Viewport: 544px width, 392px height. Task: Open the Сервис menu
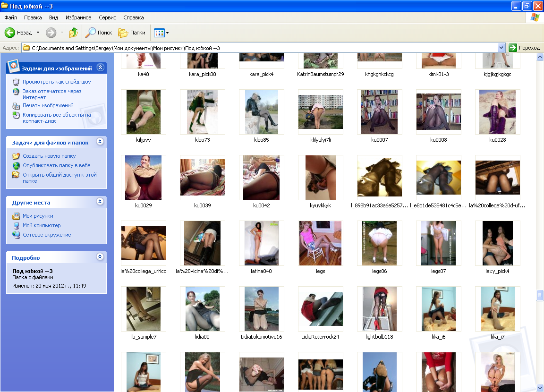point(107,17)
